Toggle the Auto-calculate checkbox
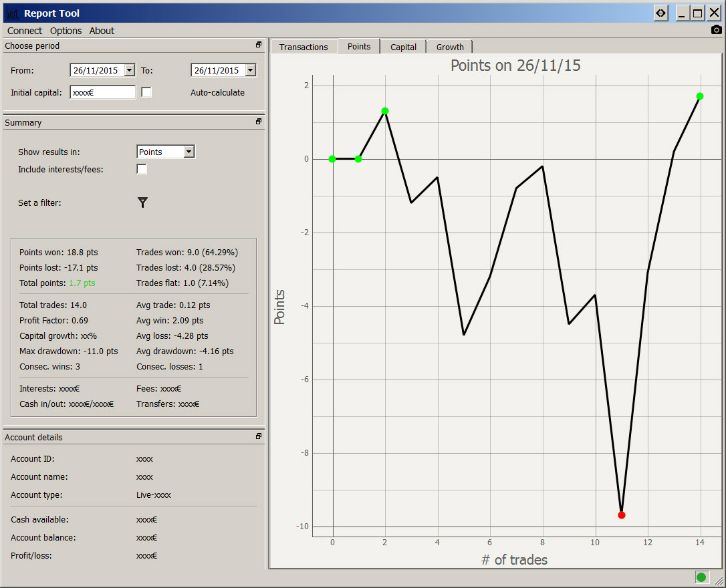 coord(146,92)
